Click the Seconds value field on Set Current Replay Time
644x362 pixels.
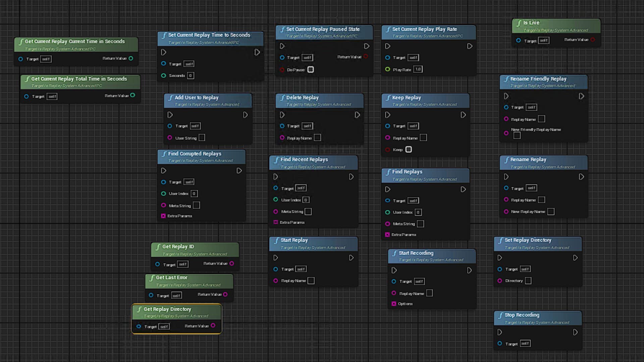point(191,76)
